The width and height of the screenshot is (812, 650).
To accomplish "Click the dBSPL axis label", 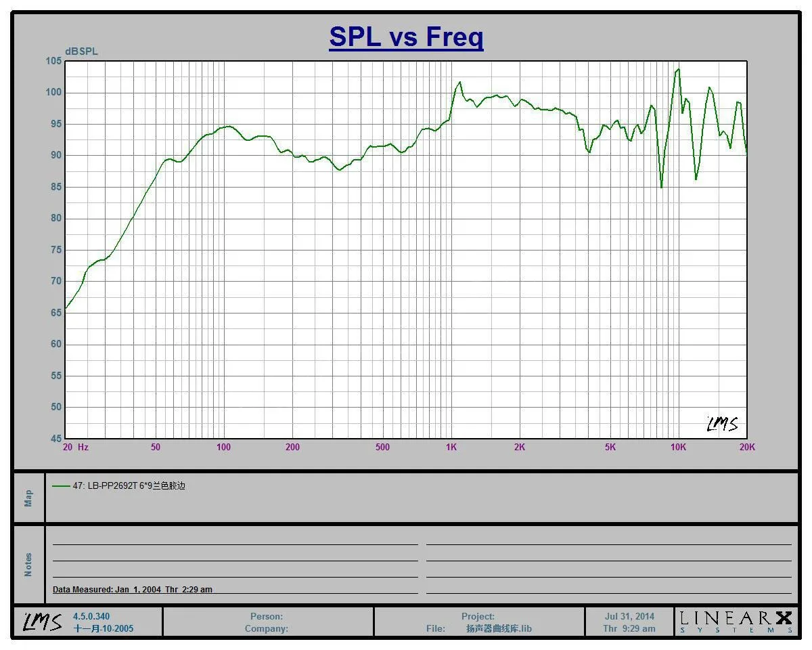I will (81, 51).
